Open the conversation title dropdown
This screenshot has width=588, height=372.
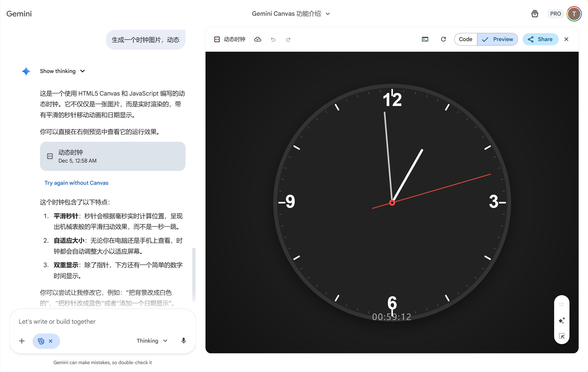pyautogui.click(x=328, y=14)
